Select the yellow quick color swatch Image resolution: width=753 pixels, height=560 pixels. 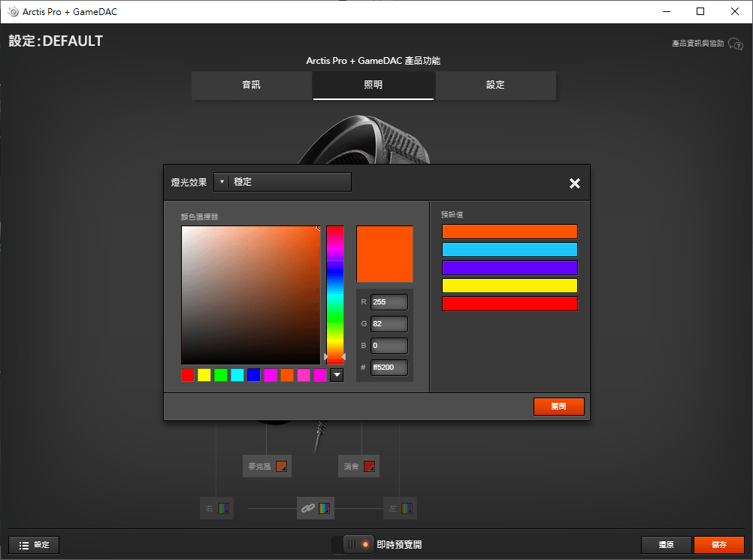[204, 374]
